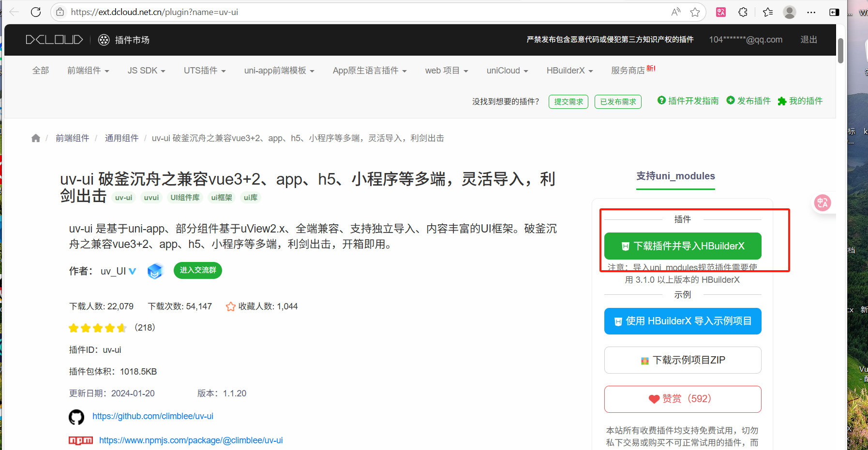Click the 发布插件 link
Screen dimensions: 868x450
748,101
